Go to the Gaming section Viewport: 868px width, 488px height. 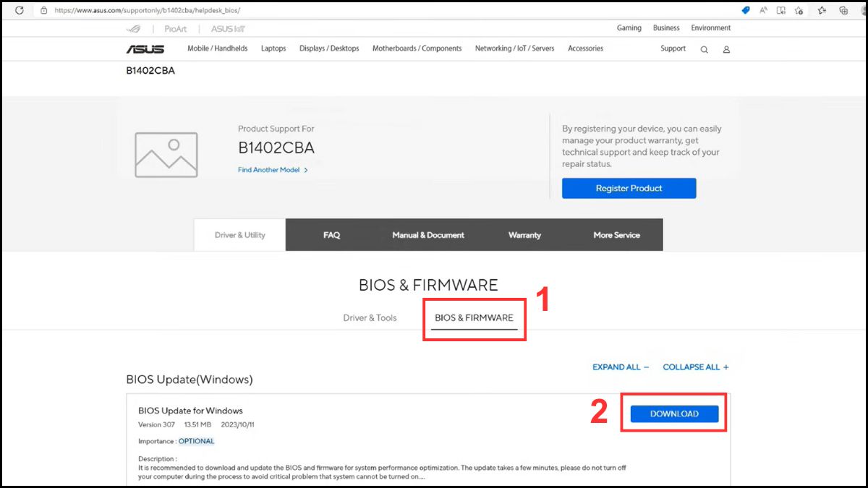[629, 27]
